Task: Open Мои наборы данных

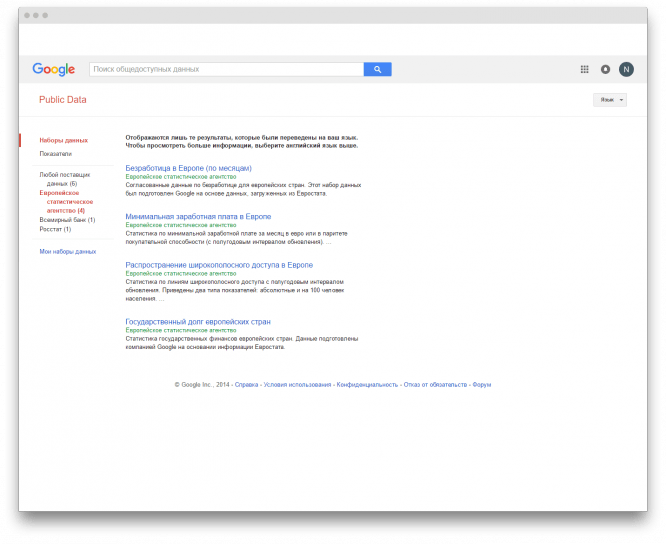Action: tap(68, 252)
